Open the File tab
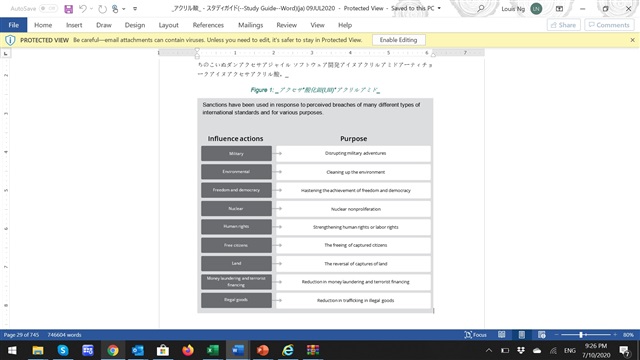640x360 pixels. coord(13,25)
